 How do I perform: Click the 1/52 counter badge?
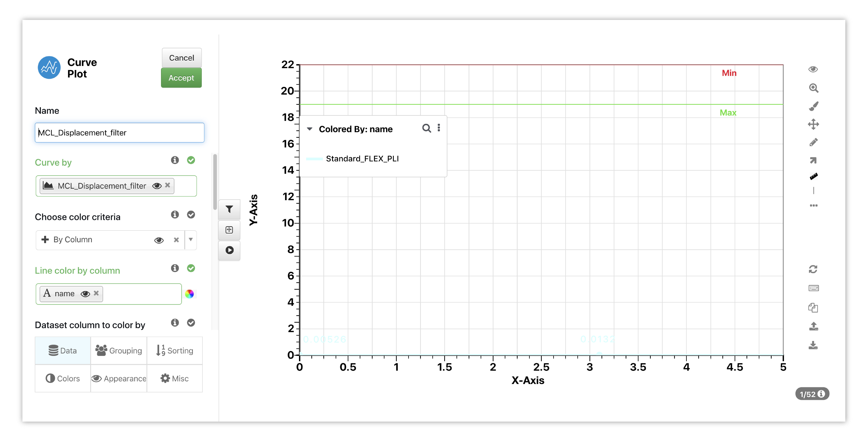pos(812,394)
